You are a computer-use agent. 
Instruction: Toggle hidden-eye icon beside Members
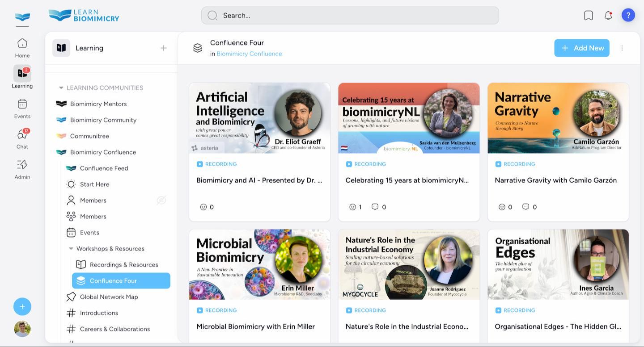coord(161,200)
